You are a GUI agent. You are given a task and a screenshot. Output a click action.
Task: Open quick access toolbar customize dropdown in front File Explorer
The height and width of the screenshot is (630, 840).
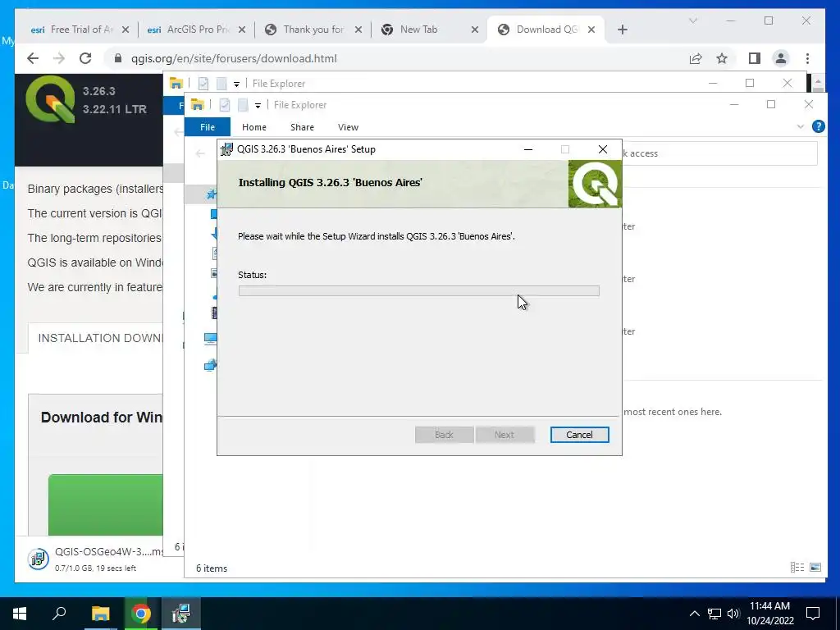(x=258, y=106)
